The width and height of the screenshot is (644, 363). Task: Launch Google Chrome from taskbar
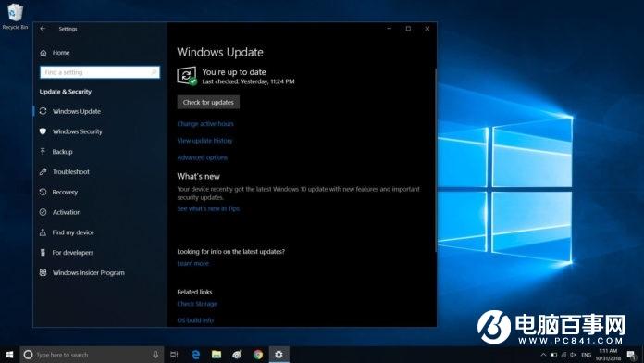(258, 355)
